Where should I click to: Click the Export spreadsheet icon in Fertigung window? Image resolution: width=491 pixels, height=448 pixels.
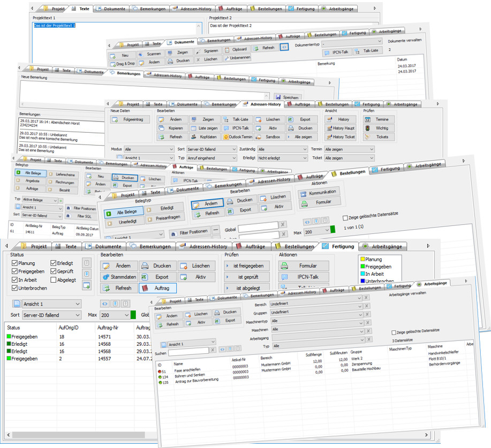coord(145,277)
